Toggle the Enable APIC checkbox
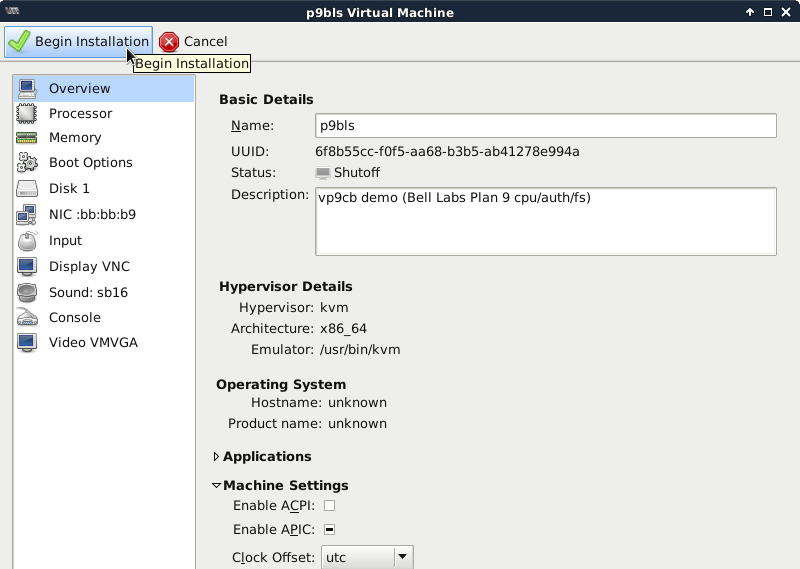Image resolution: width=800 pixels, height=569 pixels. click(329, 529)
